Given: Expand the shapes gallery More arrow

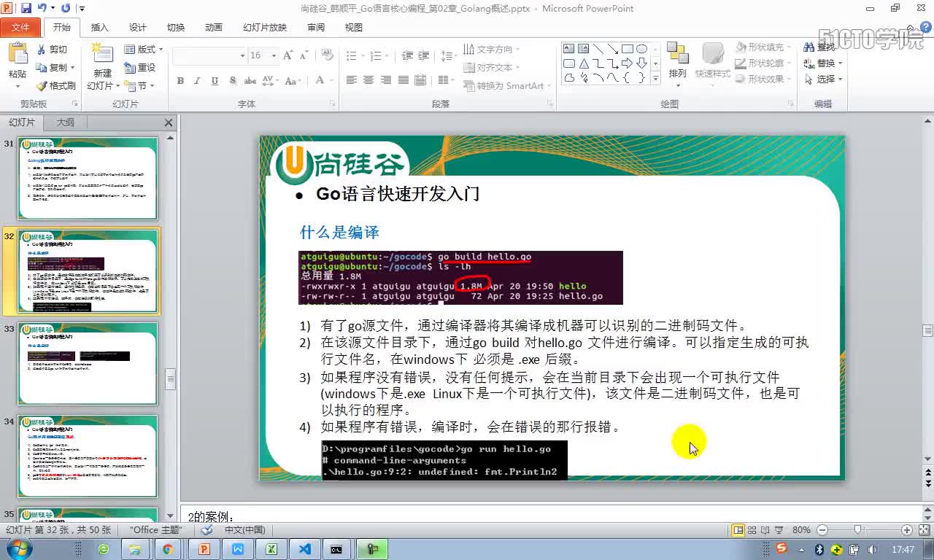Looking at the screenshot, I should point(655,79).
